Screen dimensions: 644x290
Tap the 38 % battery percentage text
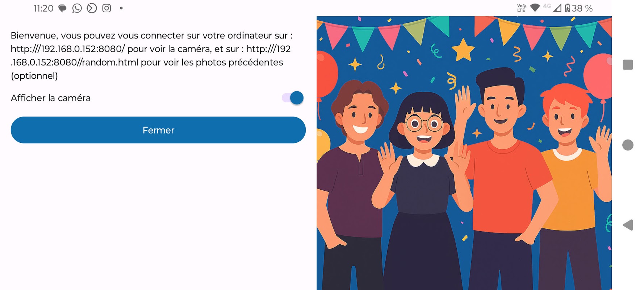click(582, 8)
